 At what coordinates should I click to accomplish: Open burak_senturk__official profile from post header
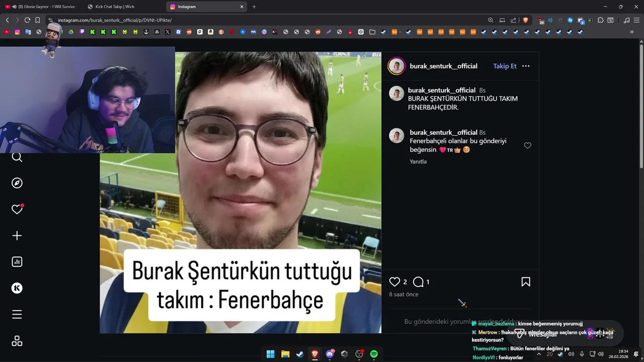pyautogui.click(x=443, y=66)
